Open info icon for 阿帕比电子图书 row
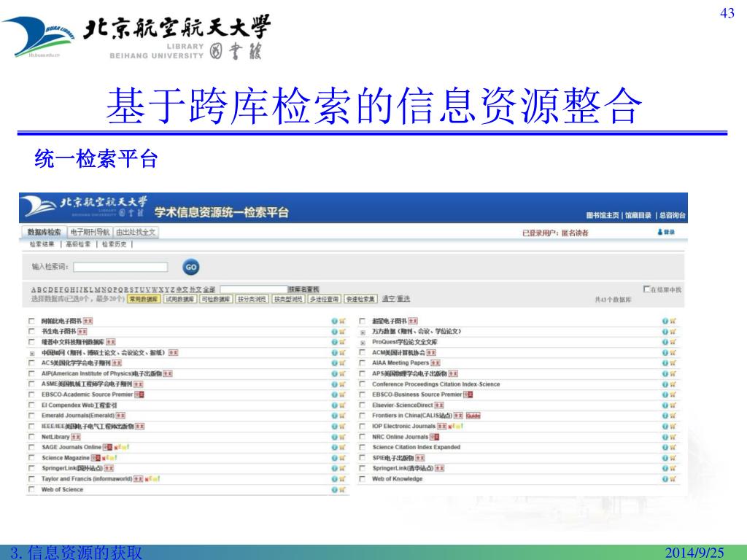Viewport: 747px width, 560px height. tap(334, 321)
